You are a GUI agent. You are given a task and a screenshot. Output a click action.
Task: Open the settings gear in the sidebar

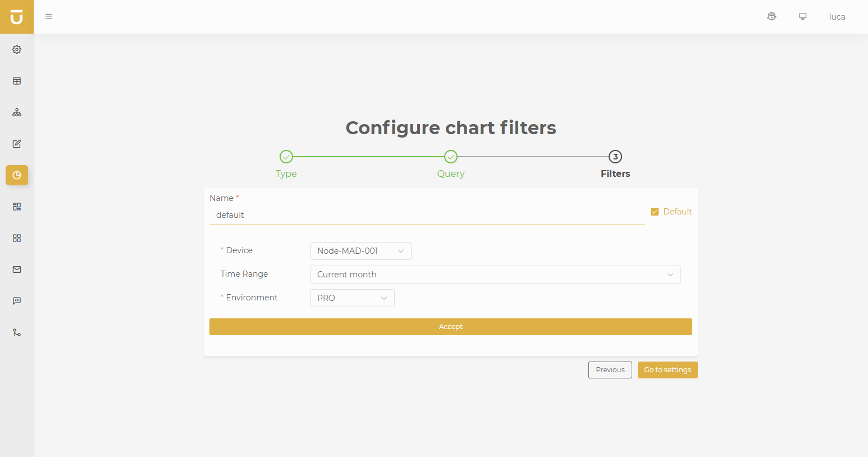[x=17, y=49]
